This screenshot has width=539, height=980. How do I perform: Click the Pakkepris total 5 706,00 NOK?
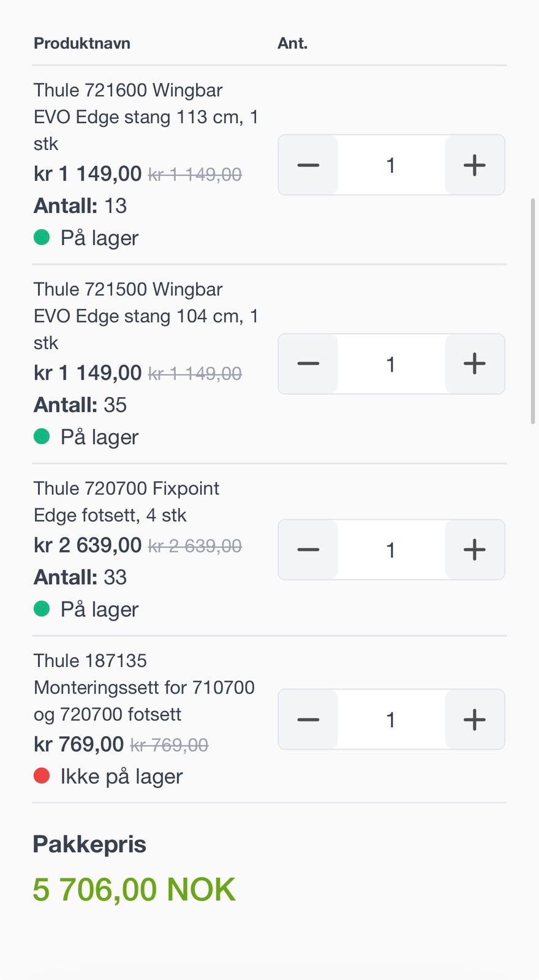(x=134, y=889)
